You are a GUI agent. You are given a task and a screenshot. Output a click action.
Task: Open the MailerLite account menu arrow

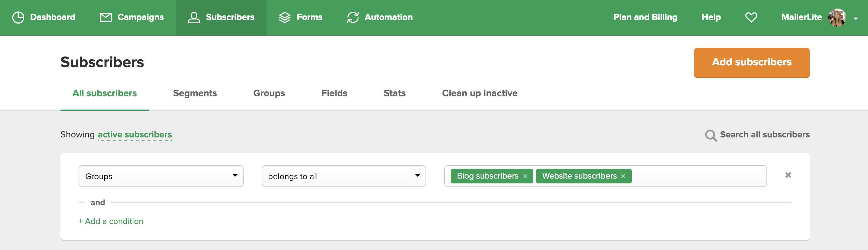[856, 18]
